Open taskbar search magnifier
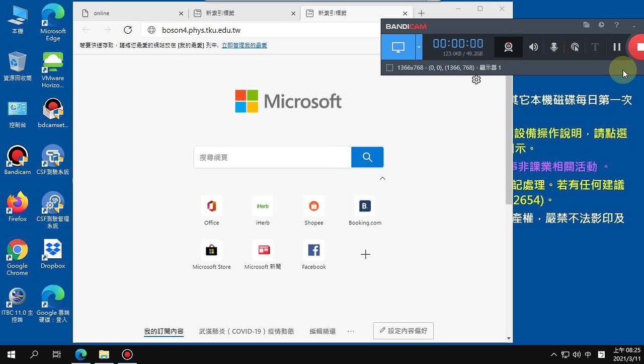Image resolution: width=644 pixels, height=364 pixels. [34, 354]
